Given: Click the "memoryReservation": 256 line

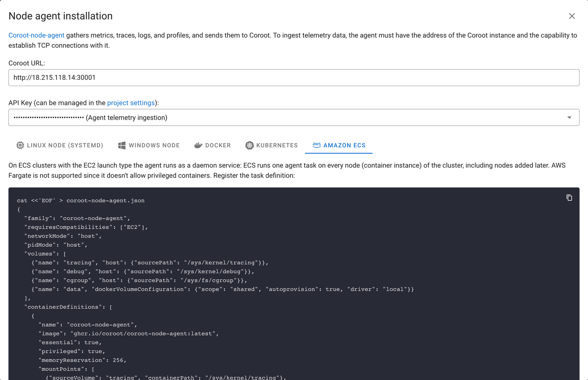Looking at the screenshot, I should point(82,360).
